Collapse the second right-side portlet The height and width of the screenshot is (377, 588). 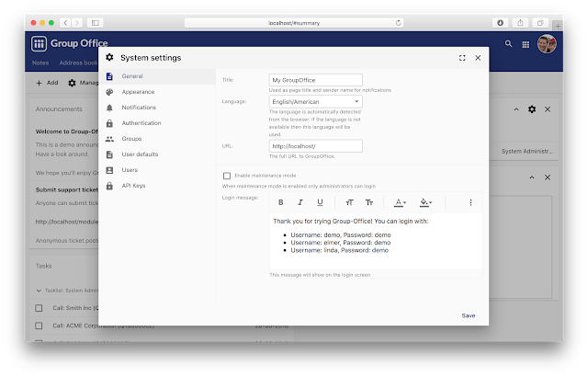click(x=532, y=177)
